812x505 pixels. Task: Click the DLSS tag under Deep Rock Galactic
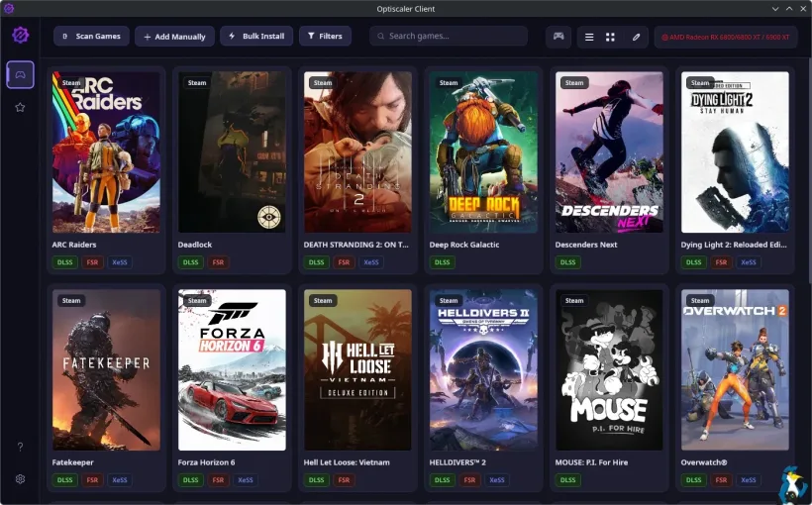click(443, 262)
